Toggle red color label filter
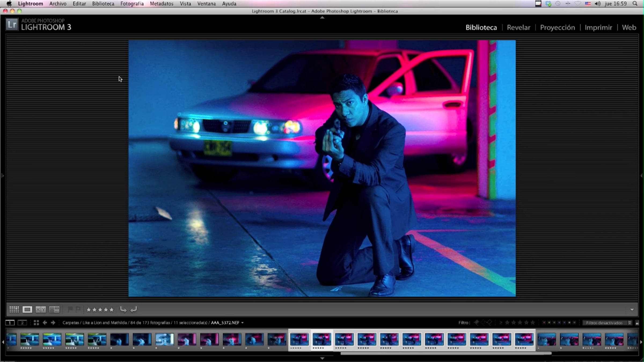Viewport: 644px width, 362px height. pyautogui.click(x=544, y=323)
